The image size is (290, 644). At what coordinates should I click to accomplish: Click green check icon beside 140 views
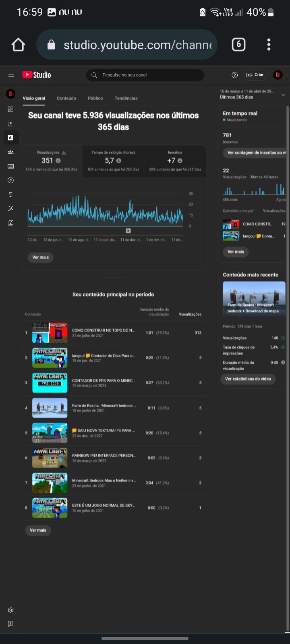point(283,338)
